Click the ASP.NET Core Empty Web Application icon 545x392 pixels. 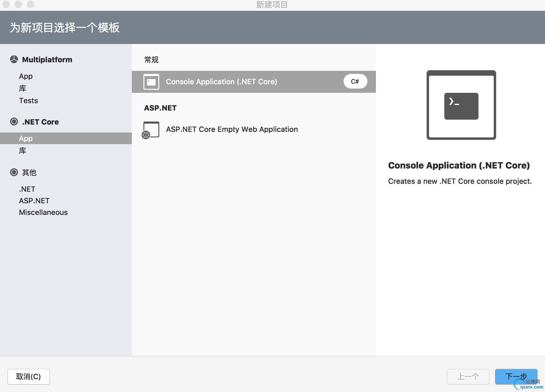tap(151, 130)
